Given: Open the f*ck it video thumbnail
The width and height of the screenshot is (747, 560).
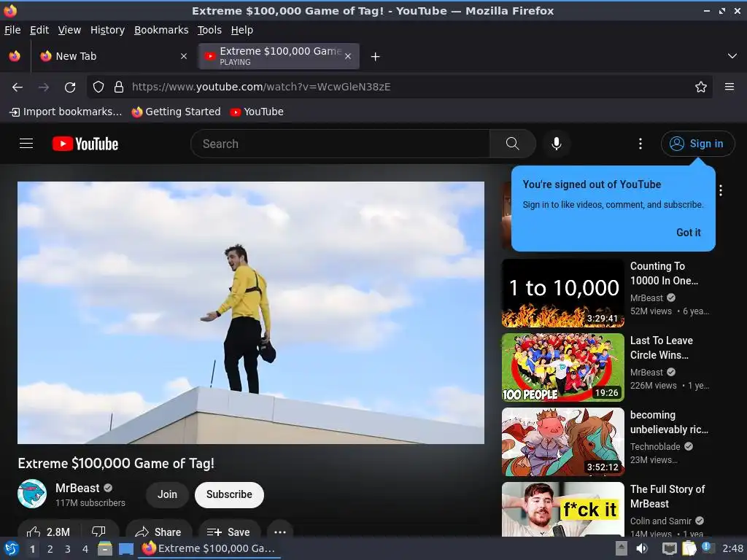Looking at the screenshot, I should click(x=562, y=510).
